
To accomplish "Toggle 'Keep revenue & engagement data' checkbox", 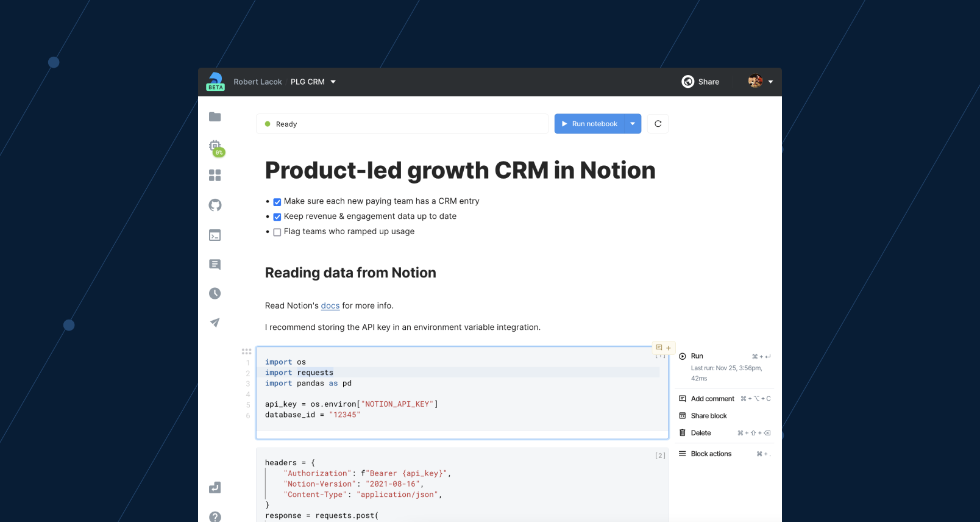I will point(277,217).
